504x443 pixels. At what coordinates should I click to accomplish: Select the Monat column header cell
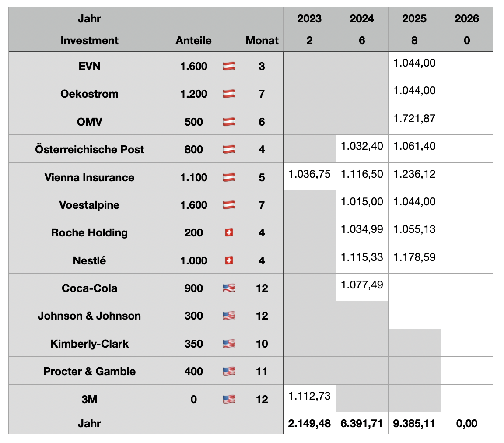click(x=262, y=40)
